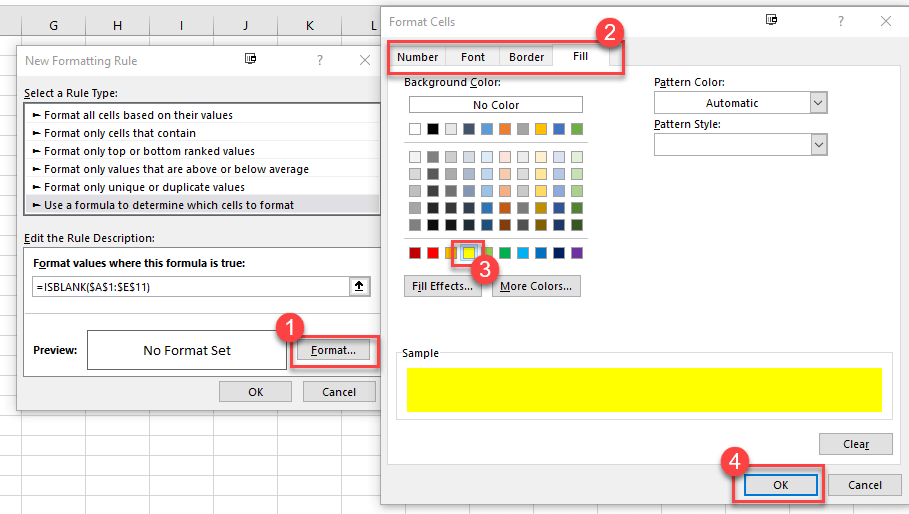
Task: Select the black theme color swatch
Action: click(x=433, y=129)
